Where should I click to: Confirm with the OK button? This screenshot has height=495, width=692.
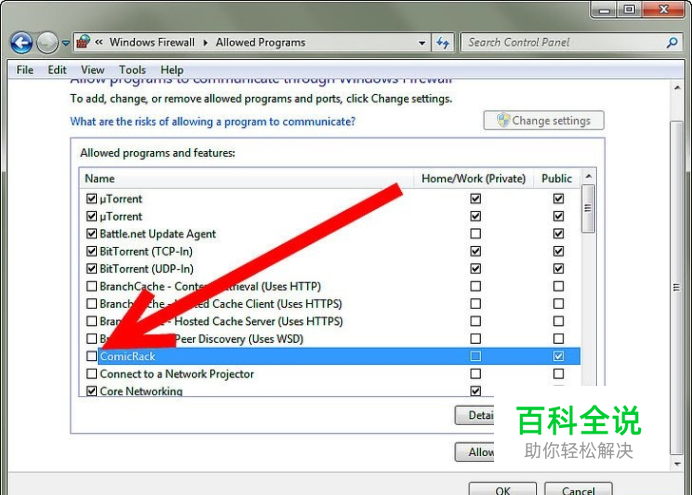point(503,489)
